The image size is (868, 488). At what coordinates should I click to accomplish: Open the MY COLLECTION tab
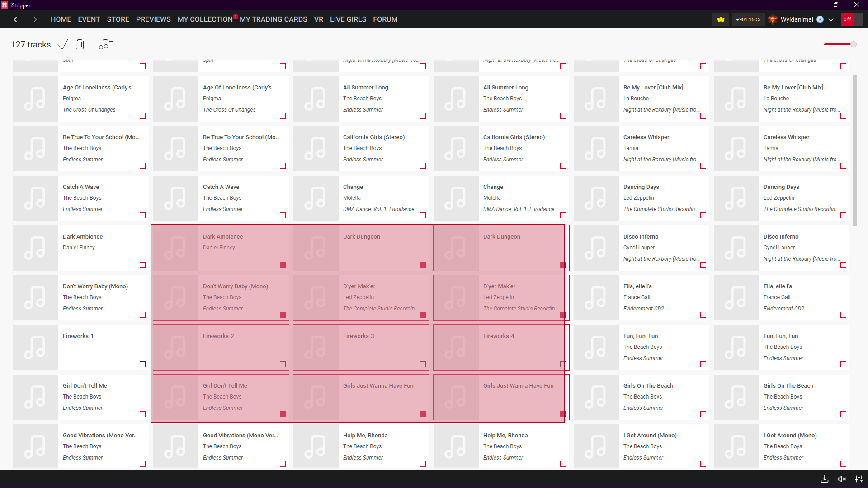point(205,19)
